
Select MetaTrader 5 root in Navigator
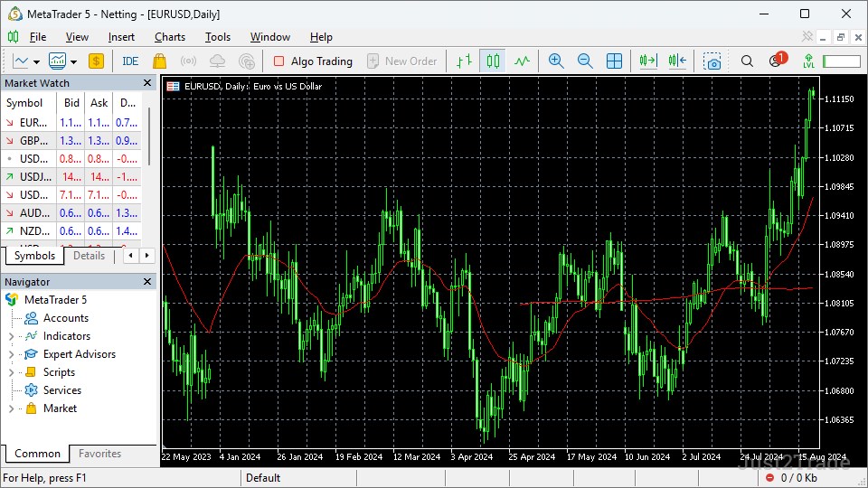click(46, 300)
